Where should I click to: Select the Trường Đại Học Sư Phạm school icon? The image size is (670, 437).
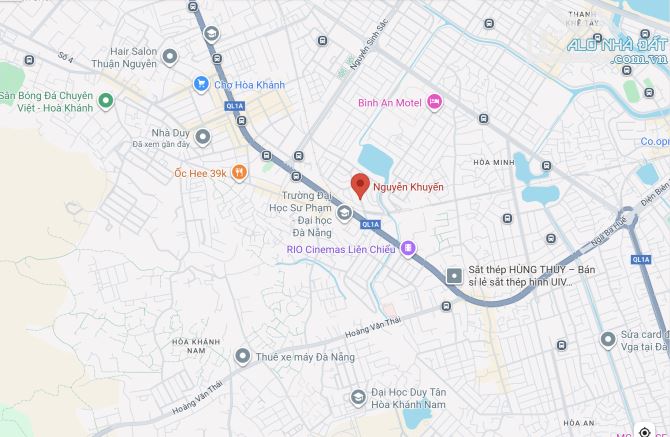(x=344, y=213)
